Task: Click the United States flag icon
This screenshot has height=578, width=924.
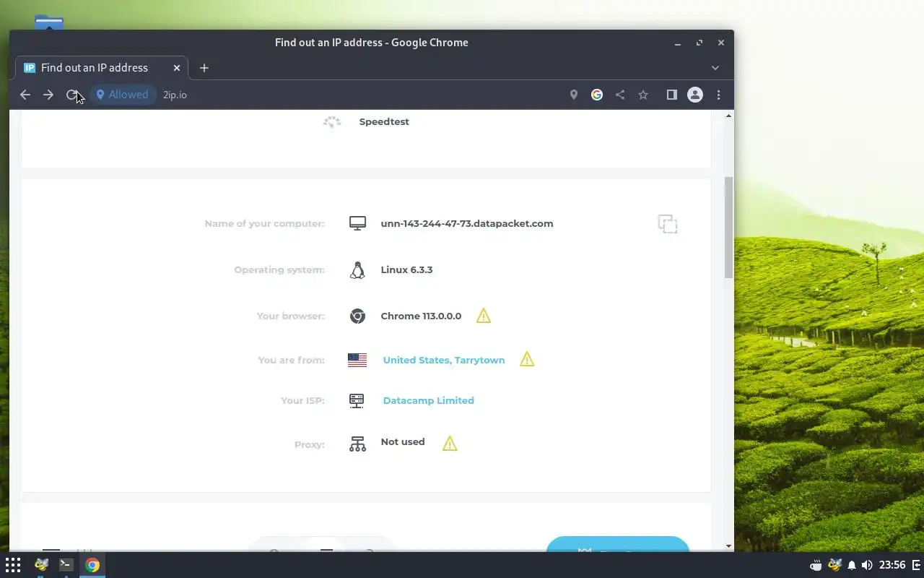Action: (x=357, y=360)
